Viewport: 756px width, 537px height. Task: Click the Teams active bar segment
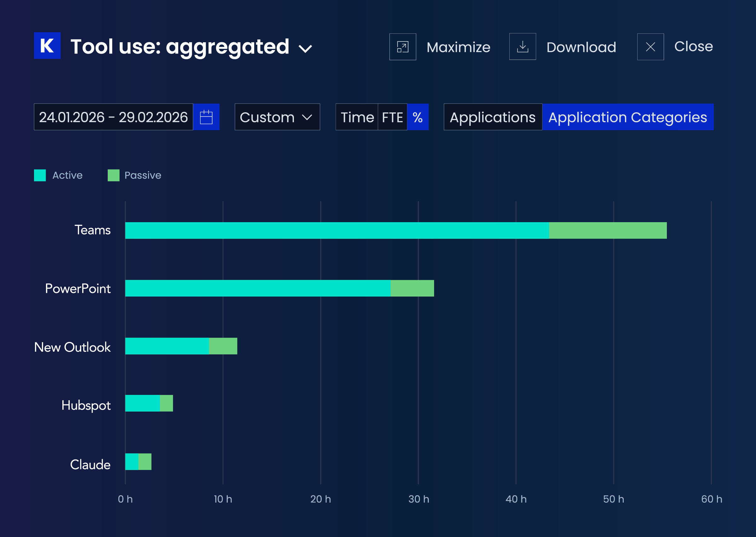tap(337, 230)
